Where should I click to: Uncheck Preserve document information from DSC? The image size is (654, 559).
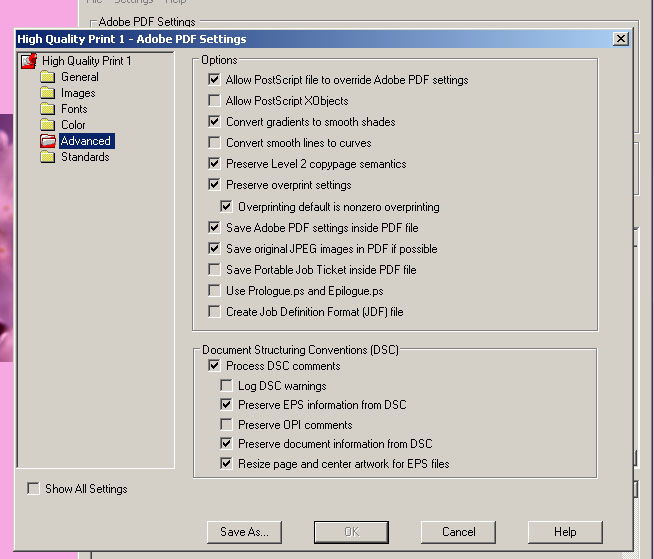tap(226, 443)
